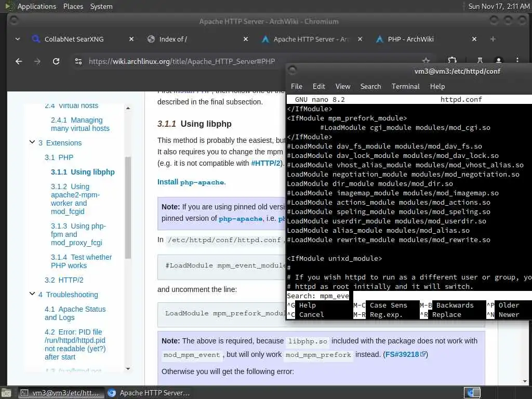Open 4.1 Apache Status and Logs
532x399 pixels.
pos(75,313)
